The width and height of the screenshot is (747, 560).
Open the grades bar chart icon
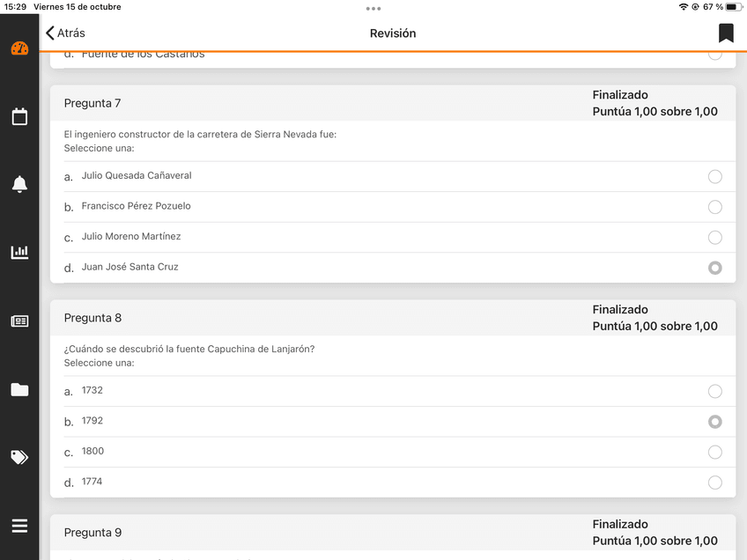[x=19, y=253]
